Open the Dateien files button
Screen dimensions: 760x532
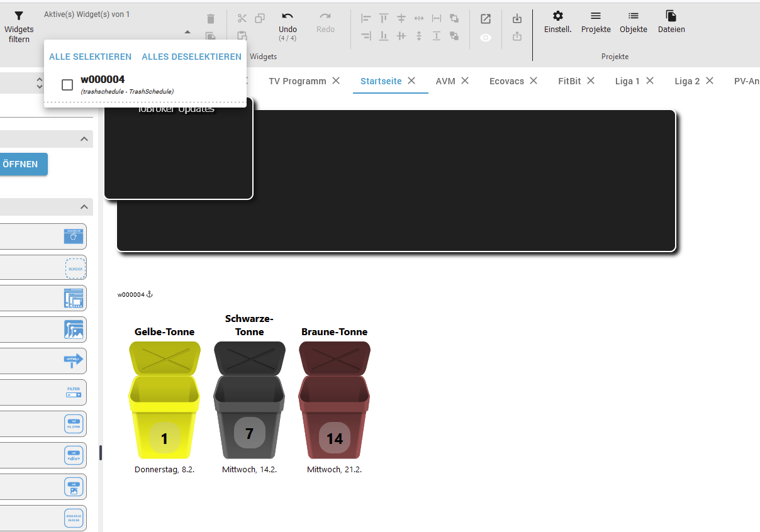tap(671, 22)
